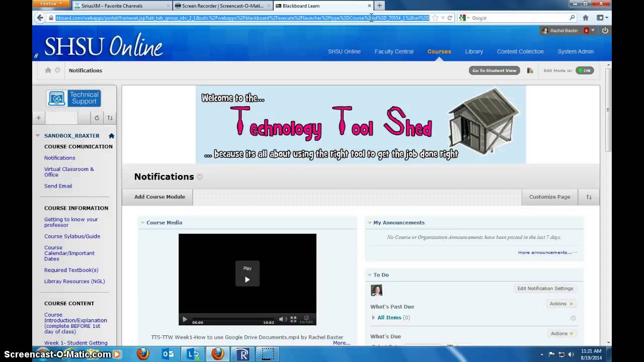Image resolution: width=644 pixels, height=362 pixels.
Task: Collapse the SANDBOX_RBAXTER course menu
Action: click(x=38, y=136)
